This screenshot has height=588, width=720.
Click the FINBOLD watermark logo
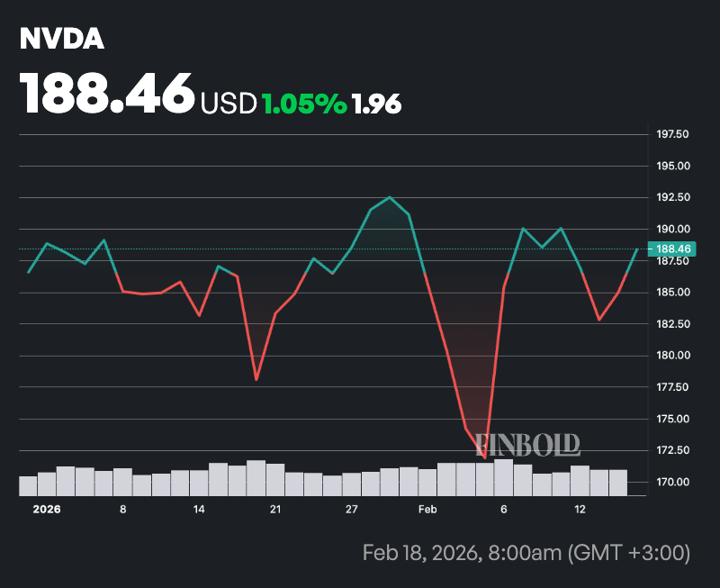pos(527,444)
